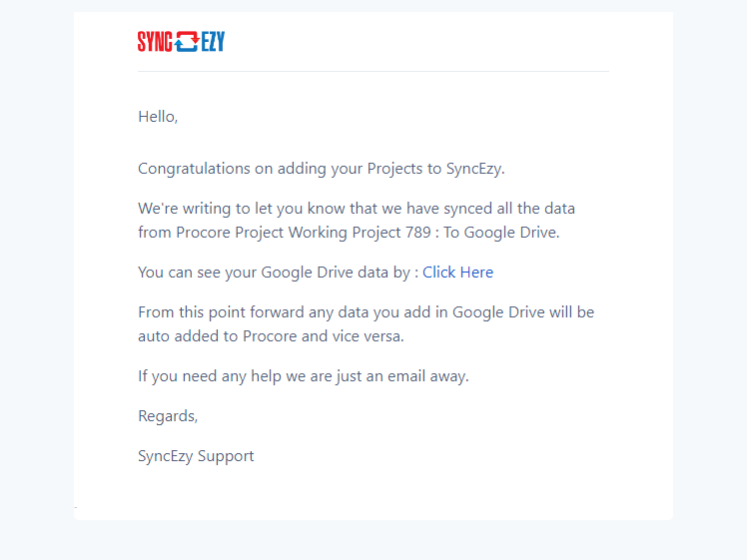Click To Google Drive. ending the second paragraph
The image size is (747, 560).
tap(501, 233)
